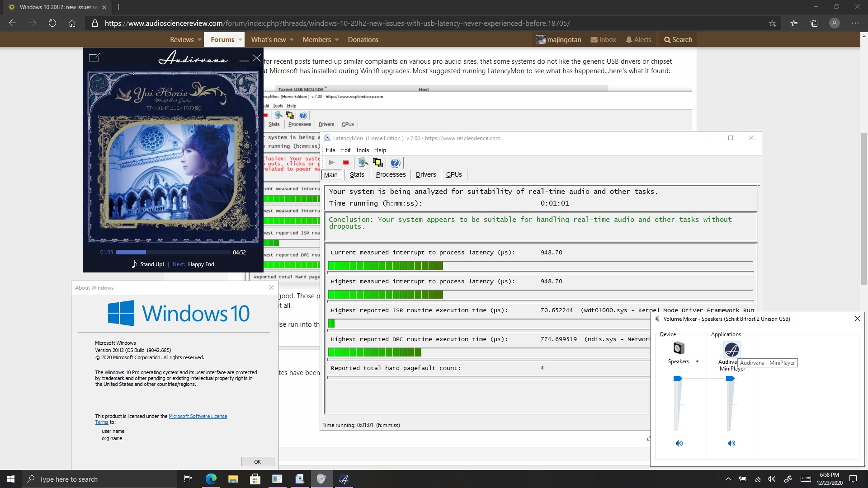Switch to Audirvana via taskbar icon
This screenshot has height=488, width=868.
pyautogui.click(x=344, y=479)
